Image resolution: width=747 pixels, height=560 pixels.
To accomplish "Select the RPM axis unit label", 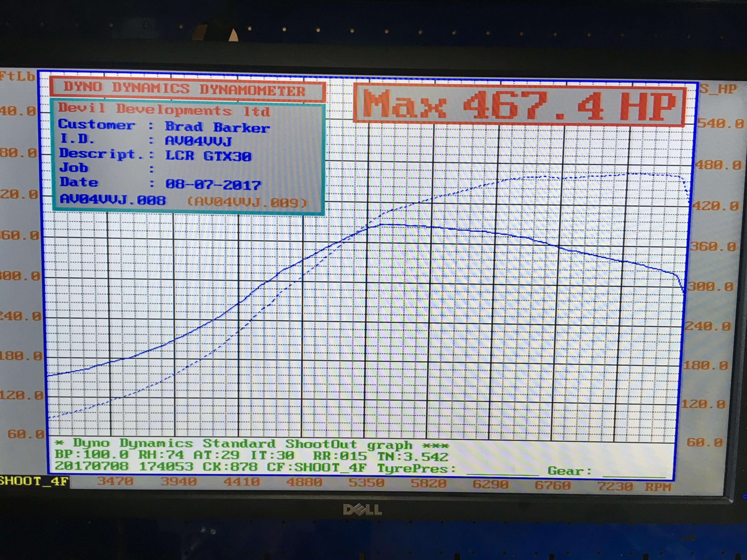I will pos(658,487).
